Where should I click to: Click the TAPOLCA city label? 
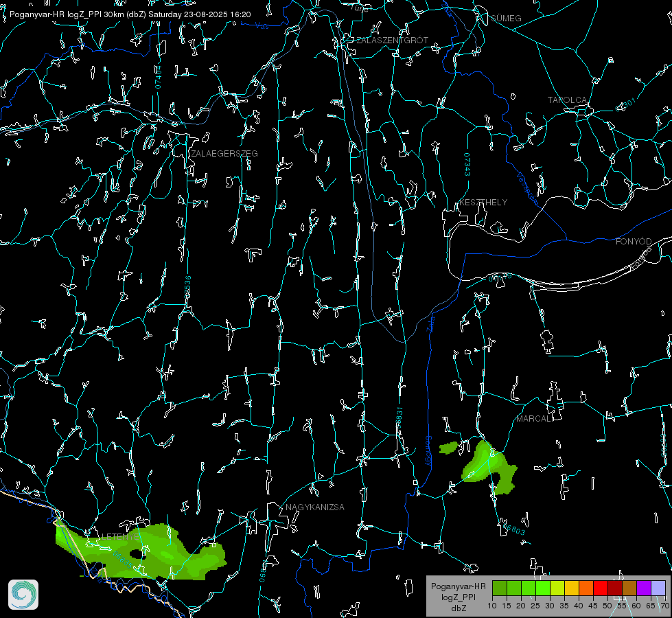tap(567, 100)
